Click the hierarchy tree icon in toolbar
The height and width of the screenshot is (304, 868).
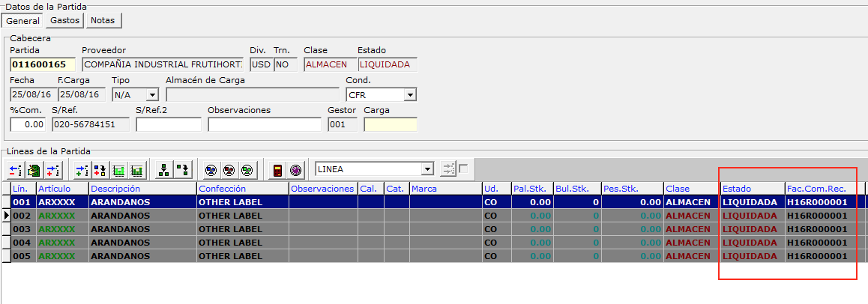163,169
